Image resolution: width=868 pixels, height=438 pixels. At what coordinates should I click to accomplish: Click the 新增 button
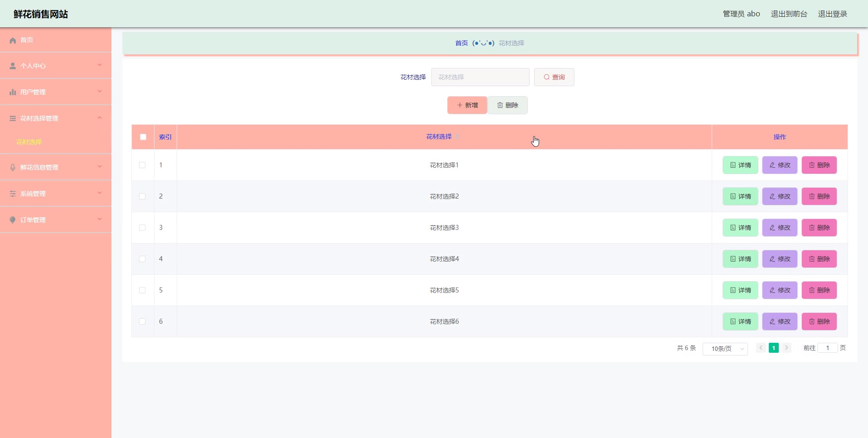pyautogui.click(x=467, y=105)
